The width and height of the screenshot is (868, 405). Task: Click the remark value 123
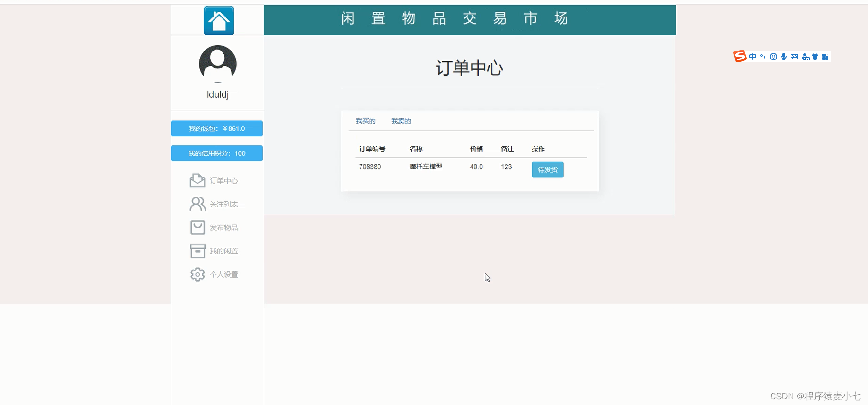tap(507, 167)
